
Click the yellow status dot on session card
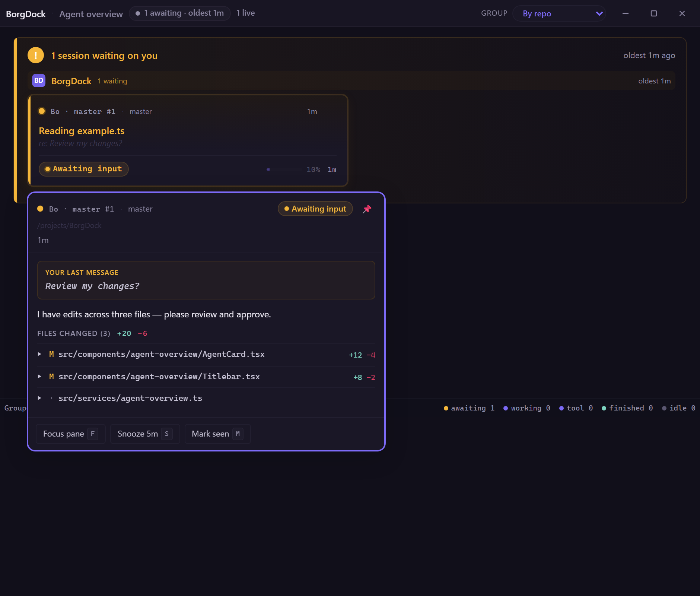pyautogui.click(x=42, y=111)
